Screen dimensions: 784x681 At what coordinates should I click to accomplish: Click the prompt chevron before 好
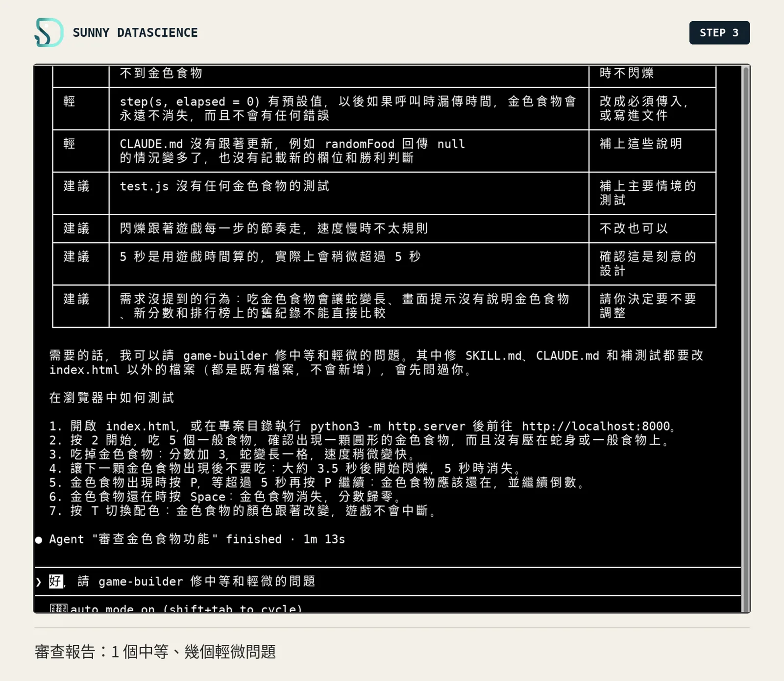(39, 582)
